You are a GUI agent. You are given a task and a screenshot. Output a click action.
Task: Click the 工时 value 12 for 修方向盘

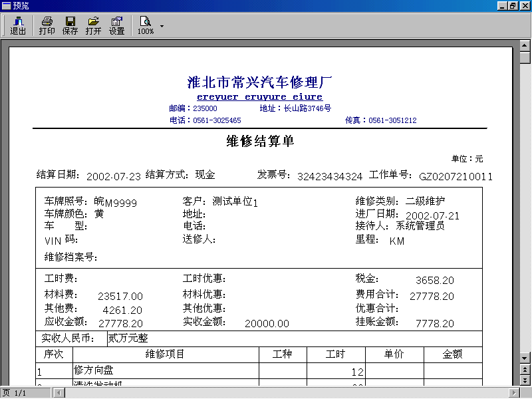tap(358, 372)
